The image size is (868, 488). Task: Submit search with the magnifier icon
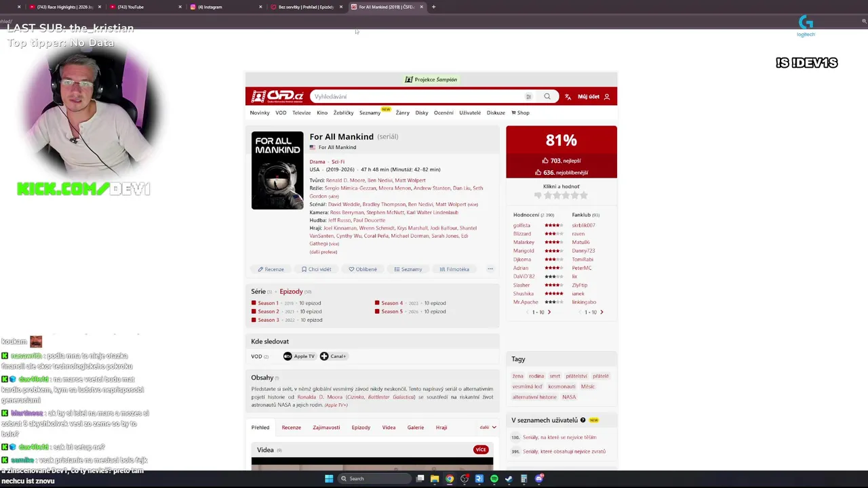[547, 96]
